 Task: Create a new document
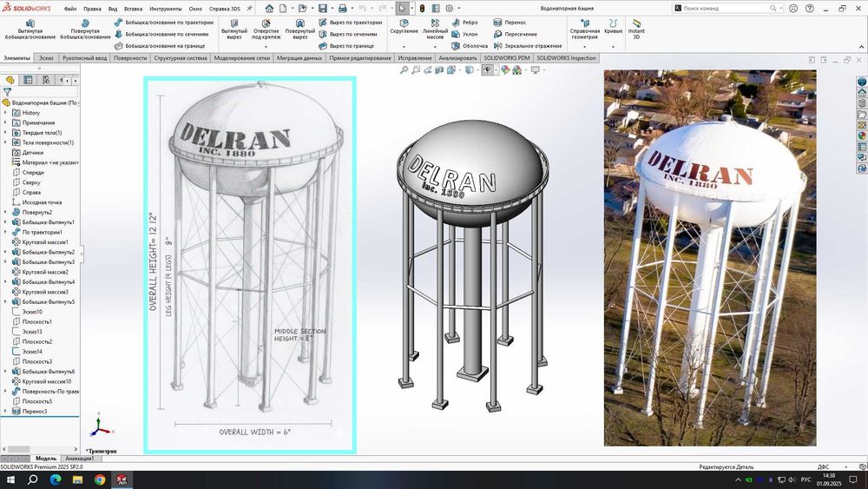click(283, 9)
